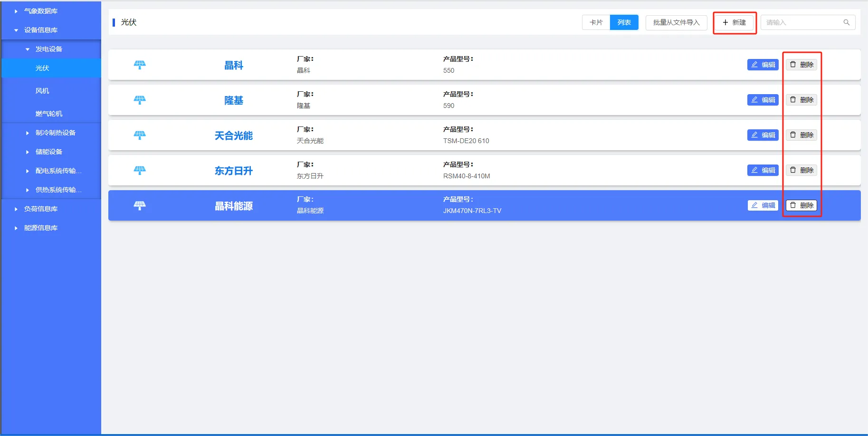
Task: Expand 配电系统传输 group
Action: point(51,171)
